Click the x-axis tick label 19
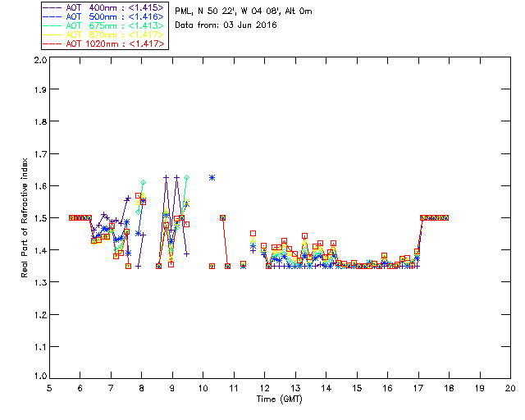 pyautogui.click(x=480, y=388)
